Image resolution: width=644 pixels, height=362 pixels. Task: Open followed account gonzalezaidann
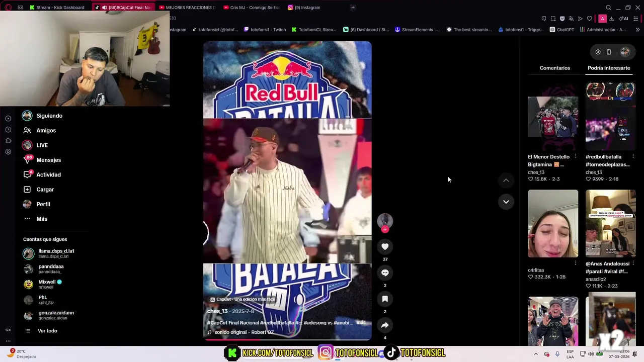(49, 315)
